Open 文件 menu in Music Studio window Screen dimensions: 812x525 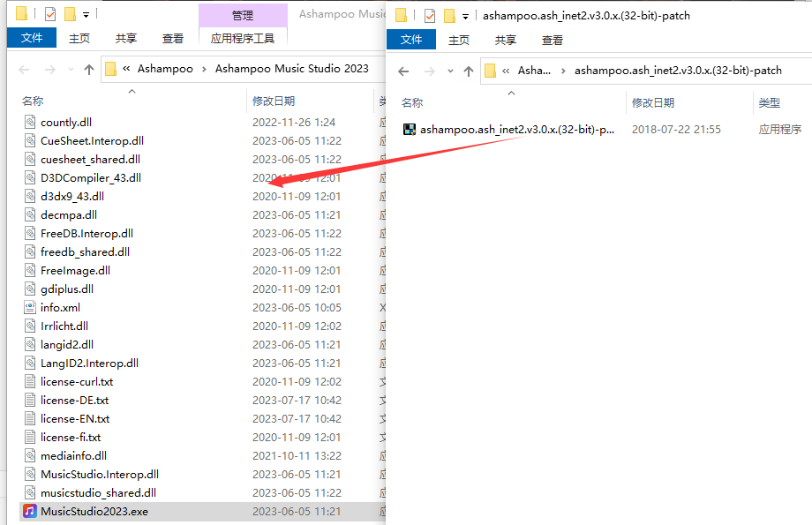tap(32, 38)
